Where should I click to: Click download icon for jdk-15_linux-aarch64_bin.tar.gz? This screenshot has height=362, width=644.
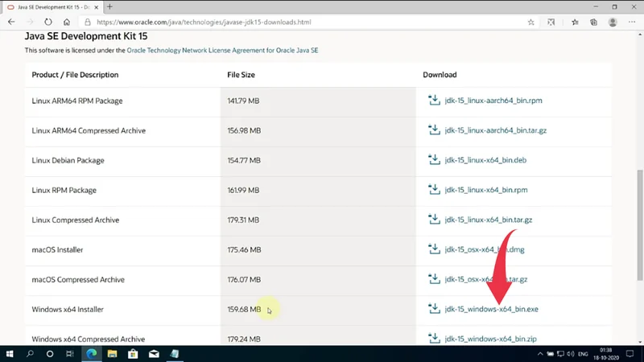click(x=433, y=130)
